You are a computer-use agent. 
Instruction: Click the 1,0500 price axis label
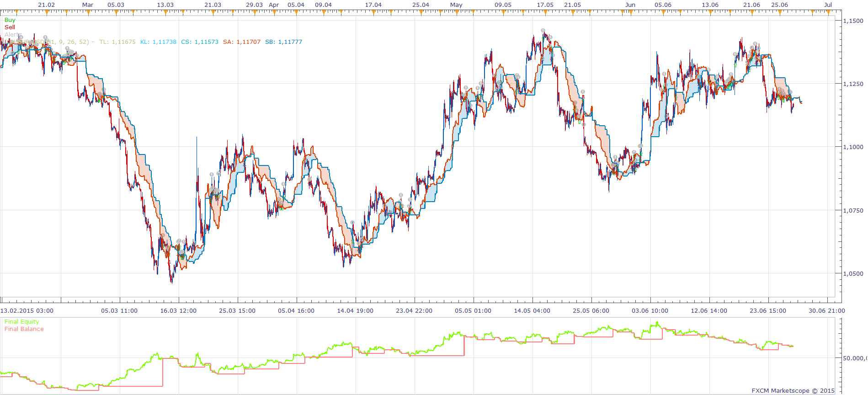pos(853,274)
